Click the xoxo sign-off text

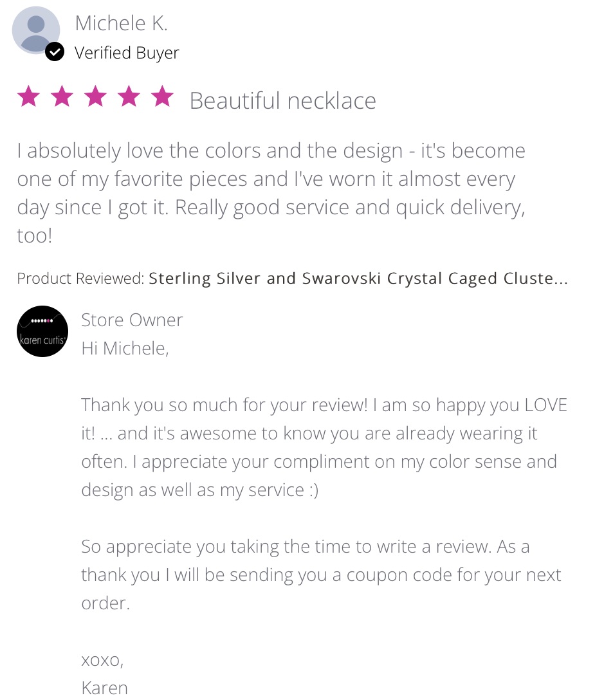click(x=102, y=660)
